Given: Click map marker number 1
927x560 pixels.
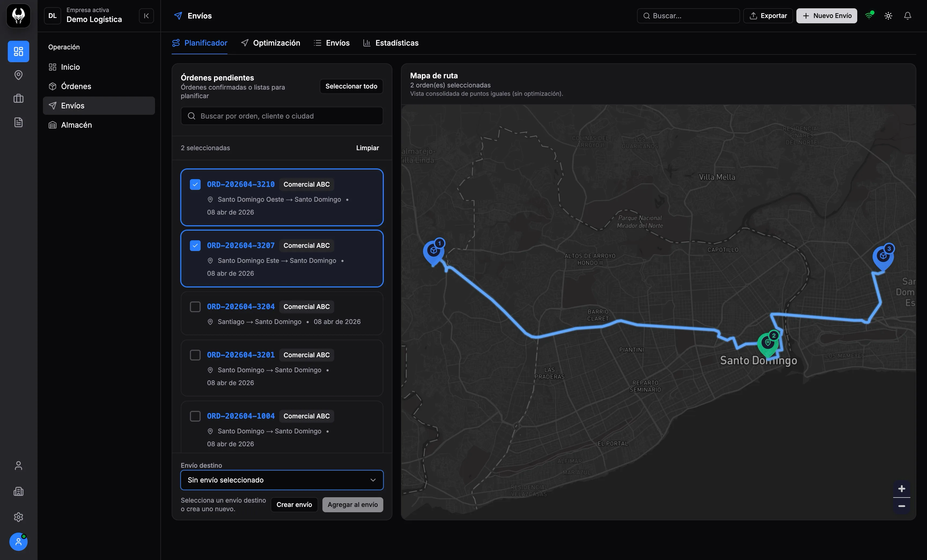Looking at the screenshot, I should coord(434,252).
